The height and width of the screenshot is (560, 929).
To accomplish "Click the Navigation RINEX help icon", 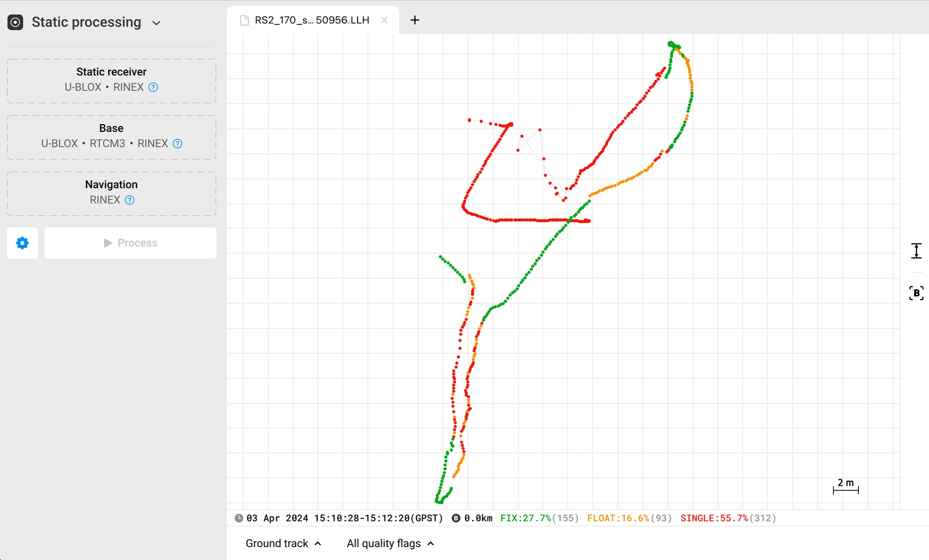I will pos(129,200).
